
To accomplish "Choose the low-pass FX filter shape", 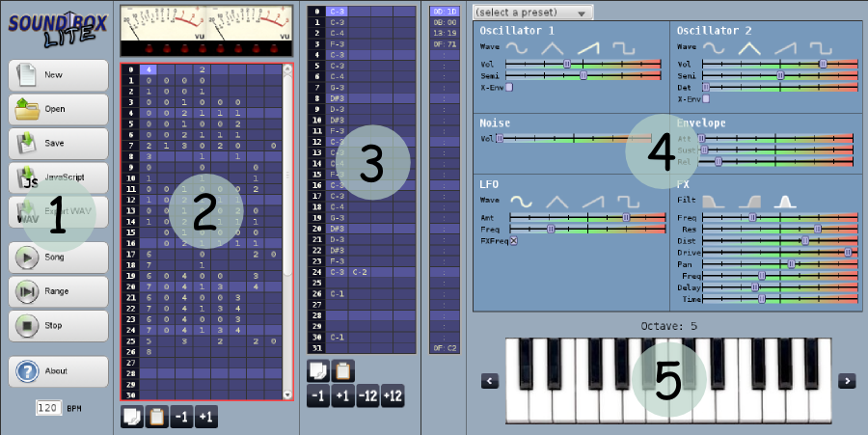I will (714, 202).
